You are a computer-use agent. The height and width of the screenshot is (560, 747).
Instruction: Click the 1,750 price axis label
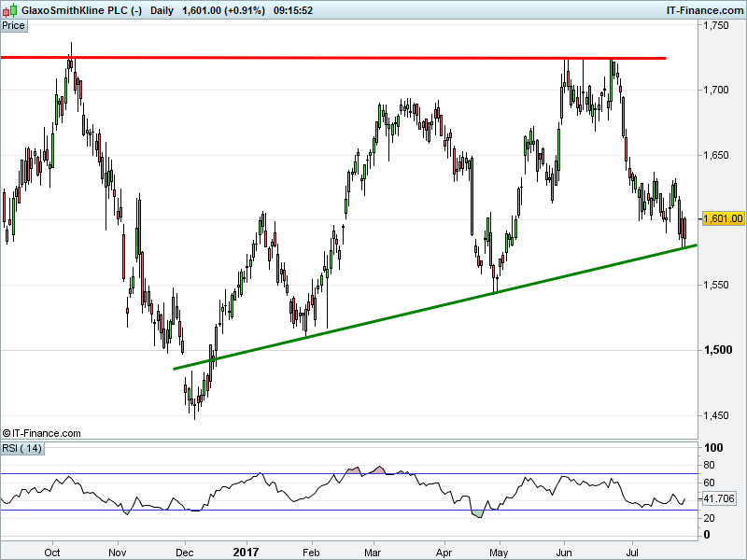[x=716, y=25]
